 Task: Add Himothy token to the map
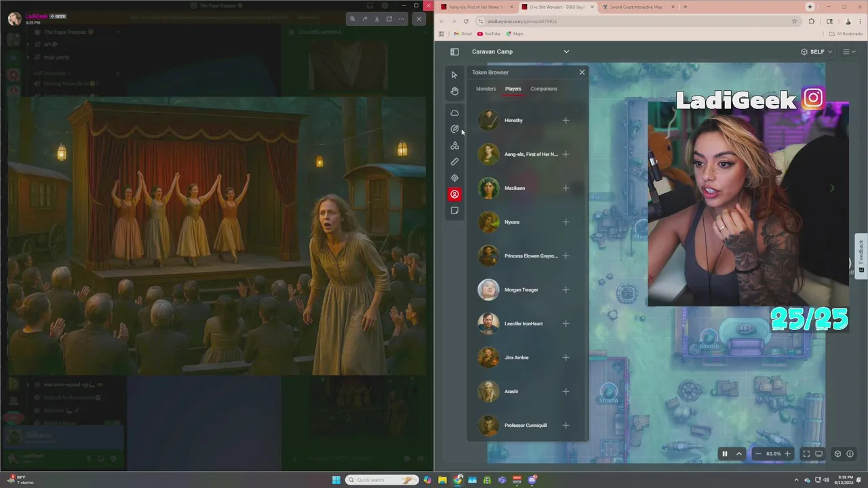pos(566,120)
